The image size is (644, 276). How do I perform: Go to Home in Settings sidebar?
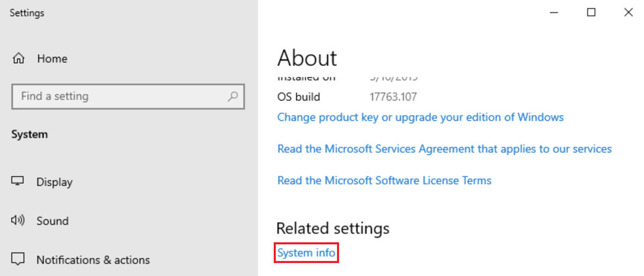click(x=52, y=59)
